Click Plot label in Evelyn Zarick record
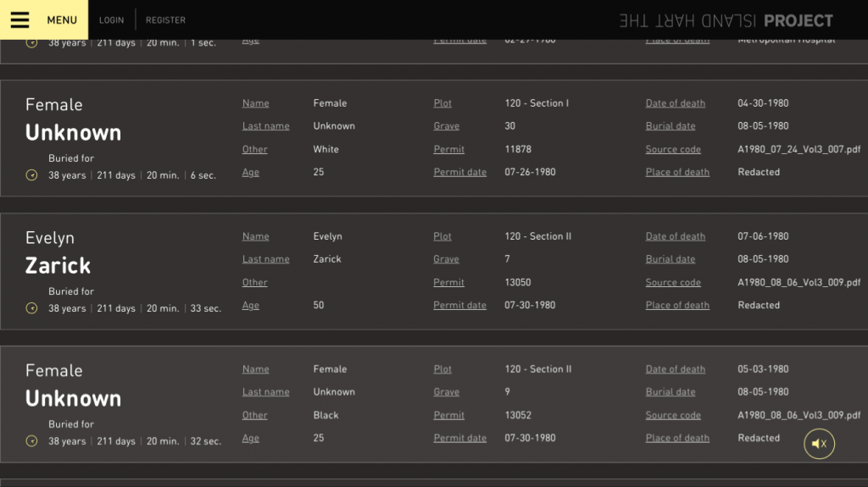Image resolution: width=868 pixels, height=487 pixels. click(442, 236)
